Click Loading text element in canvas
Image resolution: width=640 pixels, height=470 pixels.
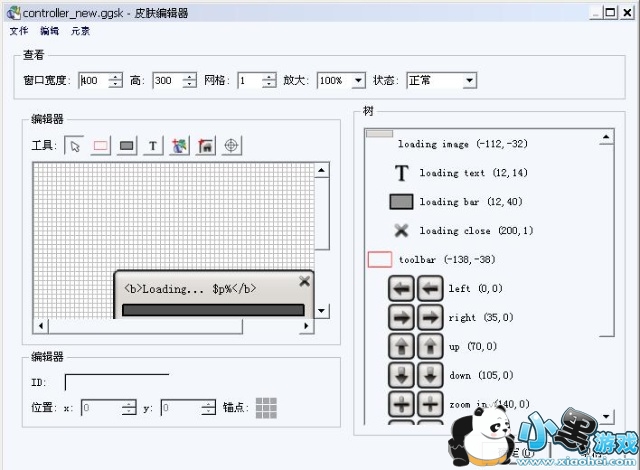coord(190,288)
